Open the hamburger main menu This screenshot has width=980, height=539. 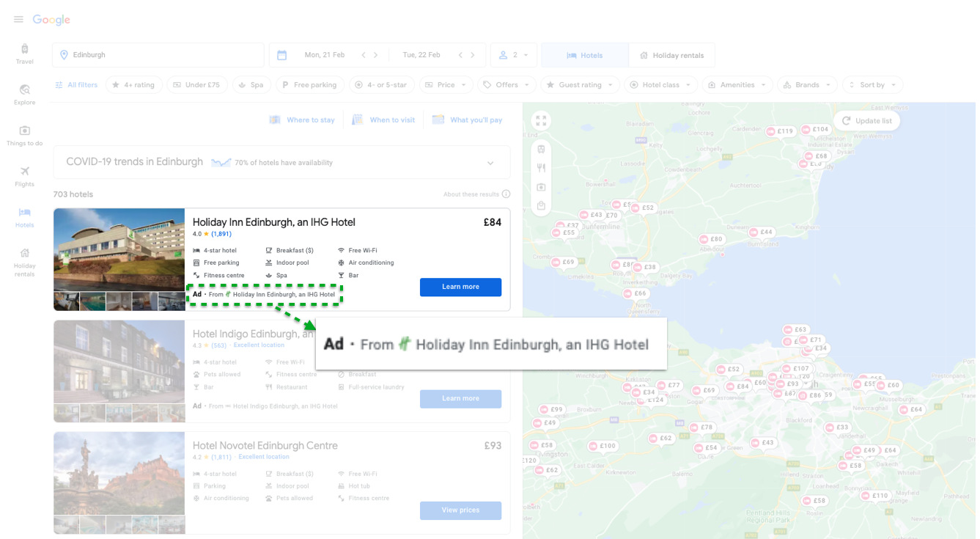[18, 20]
